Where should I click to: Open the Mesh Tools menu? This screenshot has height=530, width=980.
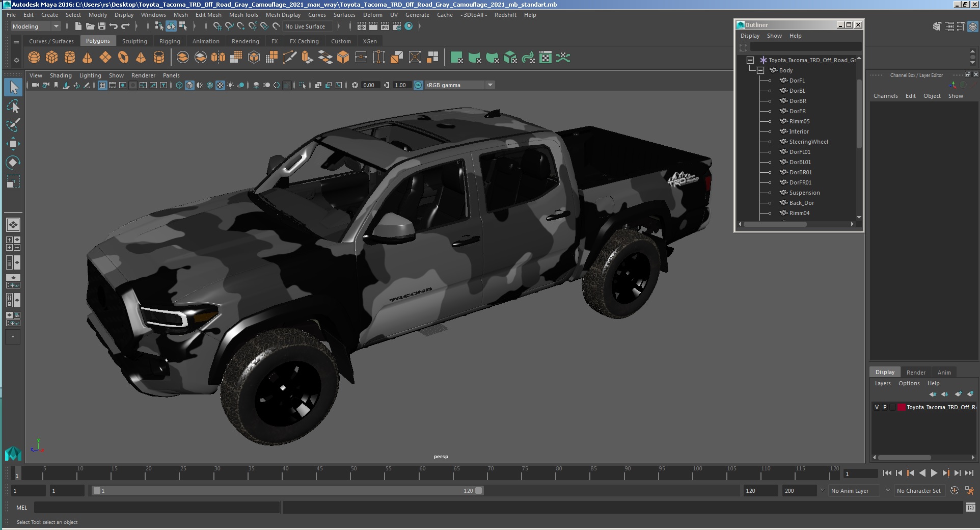(243, 15)
